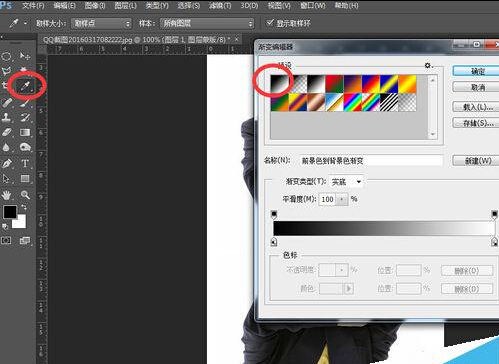Screen dimensions: 499x364
Task: Select the Healing Brush tool
Action: [7, 102]
